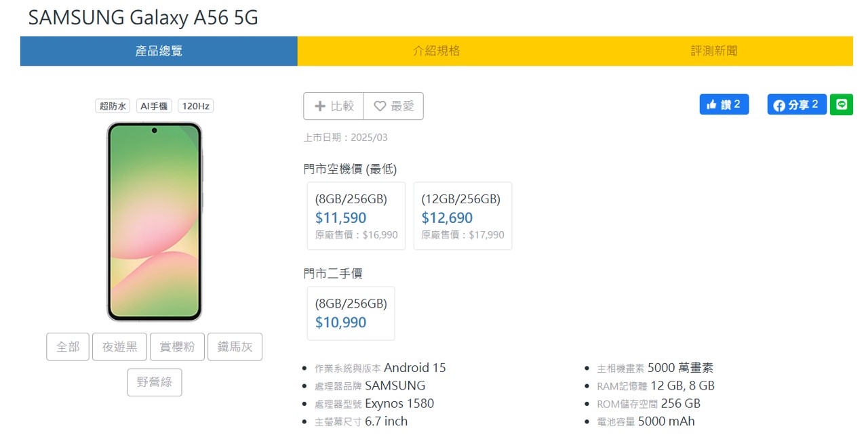The width and height of the screenshot is (868, 435).
Task: Select the 夜遊黑 color option
Action: 120,346
